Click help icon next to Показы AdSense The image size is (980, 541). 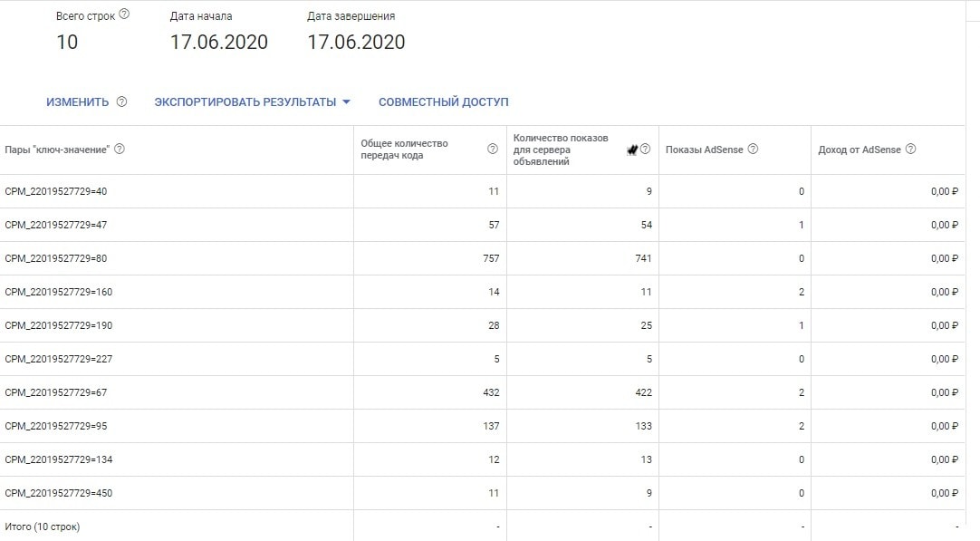[754, 150]
